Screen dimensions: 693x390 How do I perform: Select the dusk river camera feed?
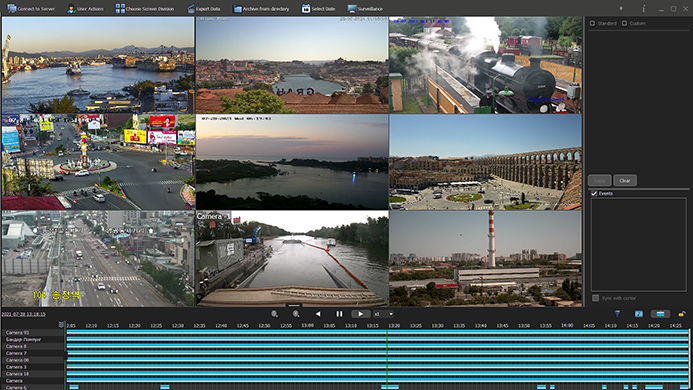(x=292, y=162)
